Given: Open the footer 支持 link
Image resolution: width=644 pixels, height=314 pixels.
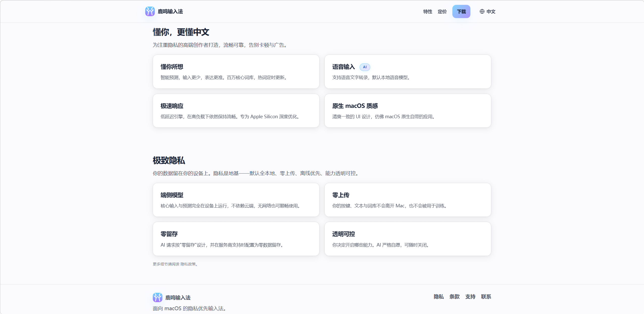Looking at the screenshot, I should tap(470, 297).
